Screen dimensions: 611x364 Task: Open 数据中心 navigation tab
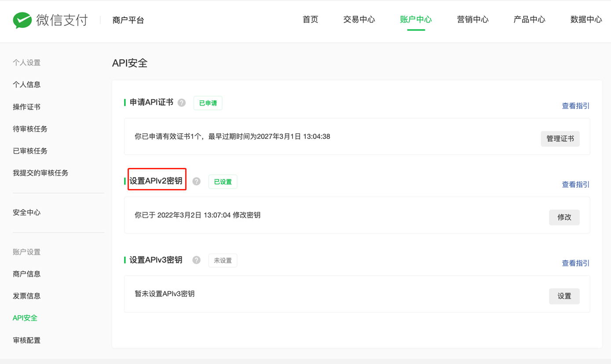[586, 20]
